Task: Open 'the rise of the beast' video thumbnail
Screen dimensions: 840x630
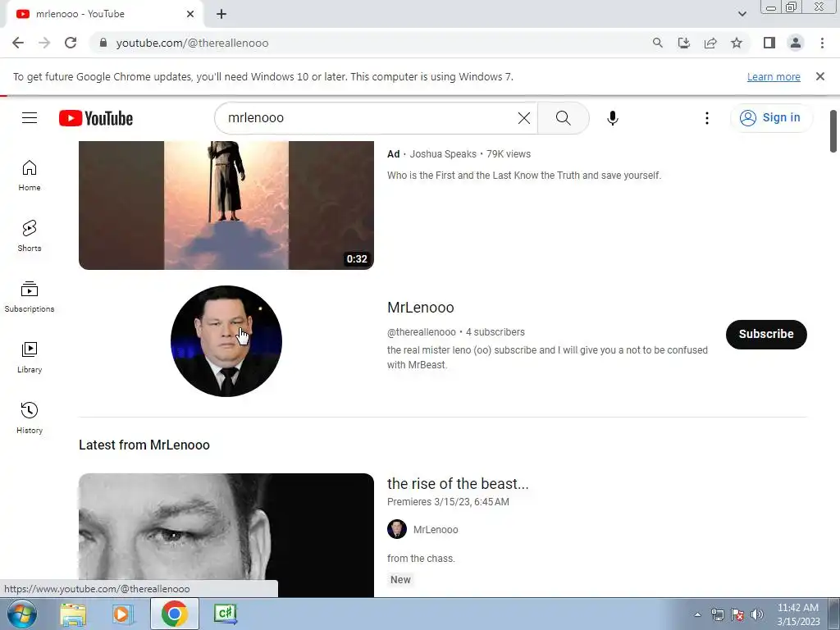Action: coord(226,535)
